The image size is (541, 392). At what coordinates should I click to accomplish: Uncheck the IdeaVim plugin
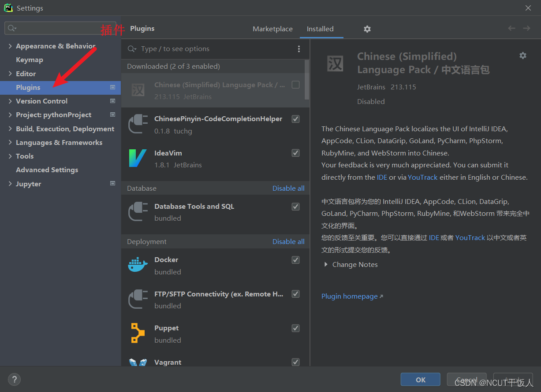click(x=295, y=153)
